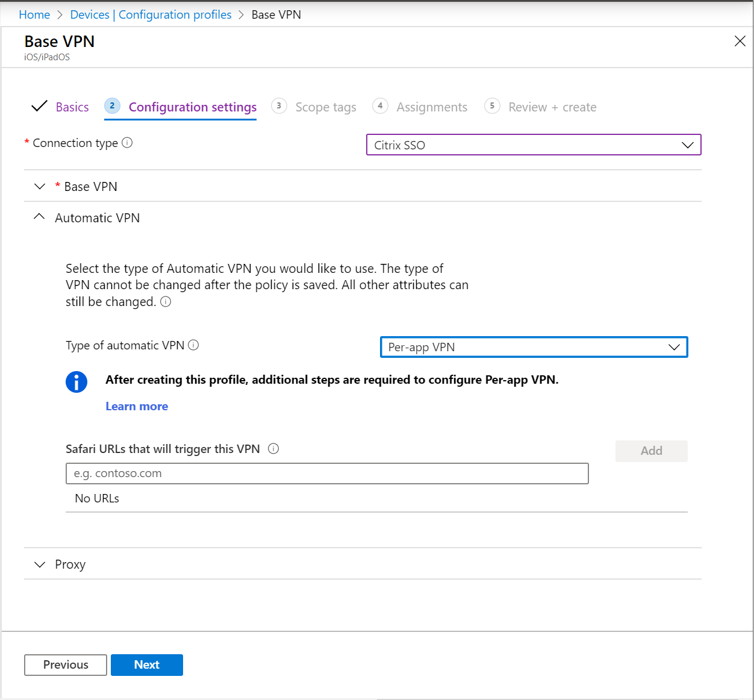
Task: Open the Connection type dropdown
Action: pyautogui.click(x=534, y=145)
